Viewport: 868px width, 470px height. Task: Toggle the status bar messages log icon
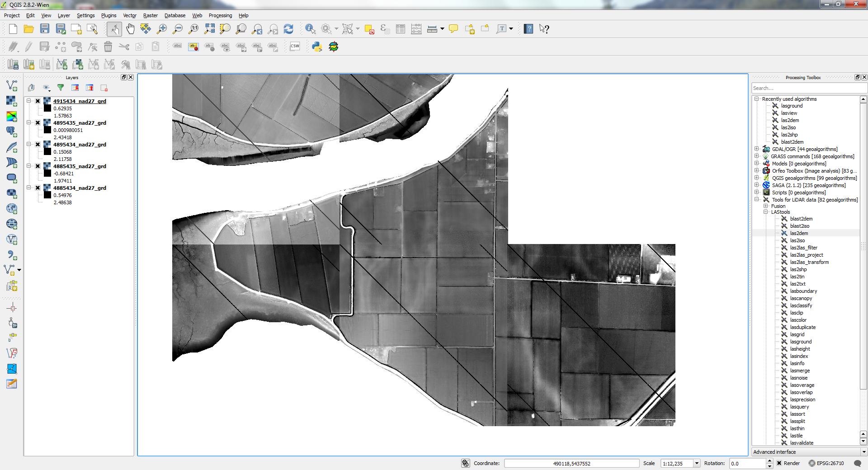(x=857, y=463)
